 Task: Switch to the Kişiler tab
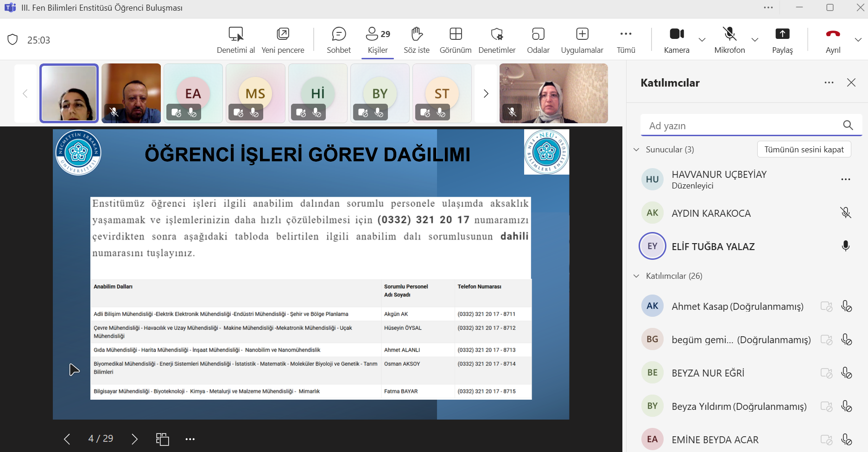[377, 40]
